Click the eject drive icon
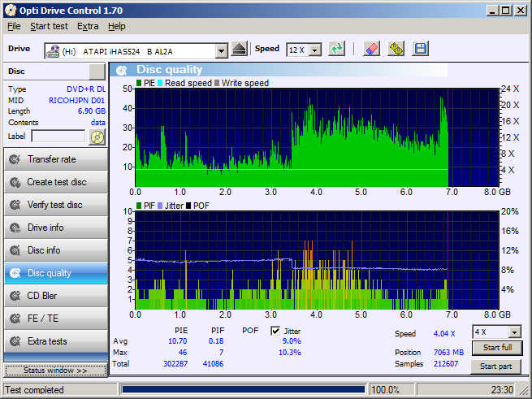The width and height of the screenshot is (532, 399). pyautogui.click(x=239, y=50)
